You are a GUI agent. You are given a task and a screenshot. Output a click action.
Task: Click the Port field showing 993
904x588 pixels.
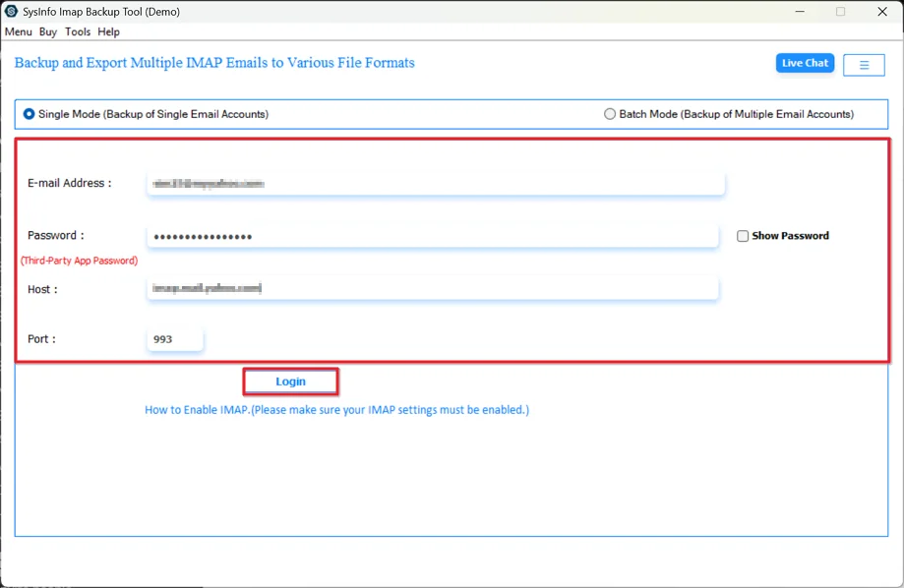click(x=175, y=339)
